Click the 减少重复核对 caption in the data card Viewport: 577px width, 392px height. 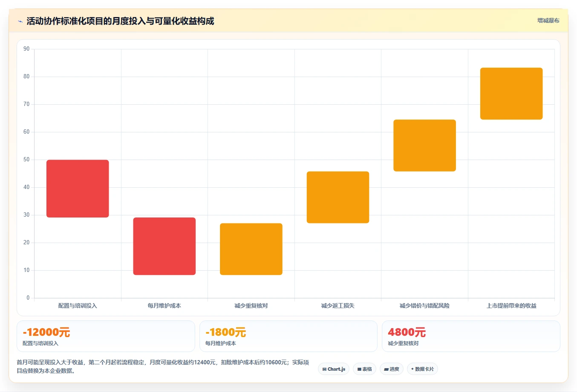tap(403, 343)
